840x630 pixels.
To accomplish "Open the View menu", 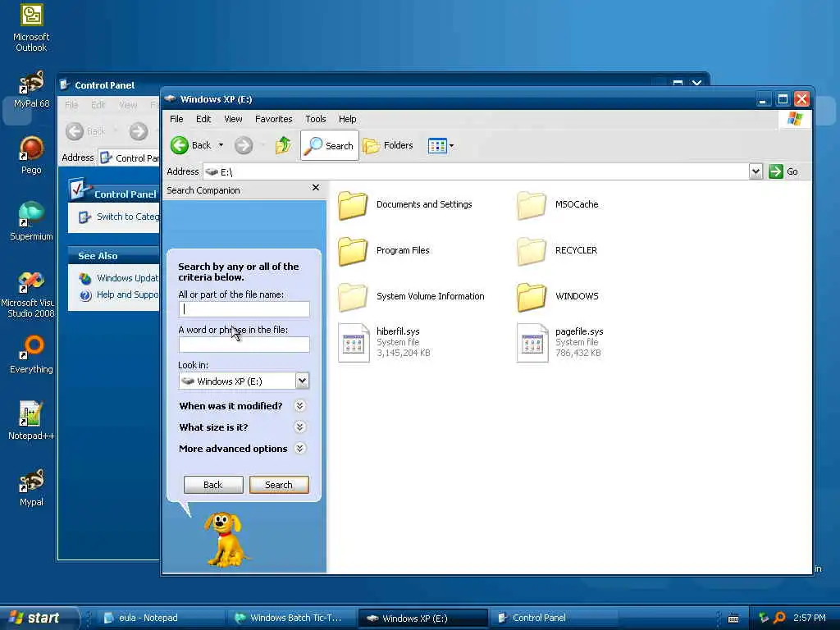I will coord(233,119).
